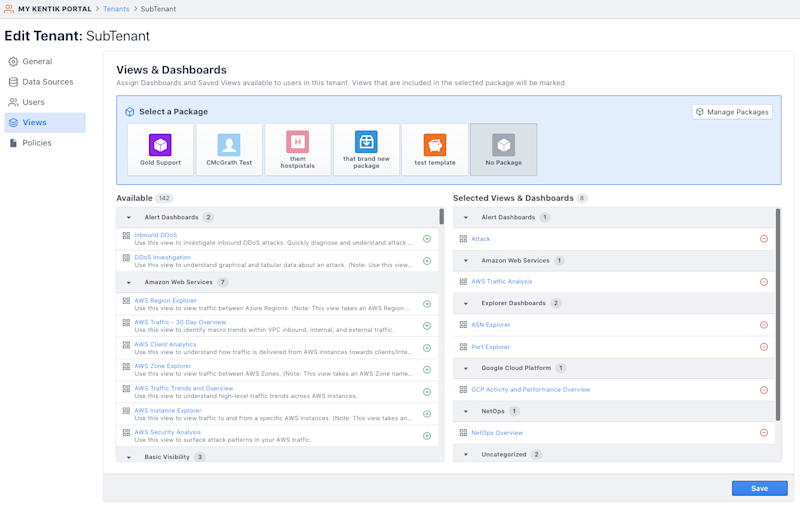
Task: Open the ASN Explorer link
Action: 491,325
